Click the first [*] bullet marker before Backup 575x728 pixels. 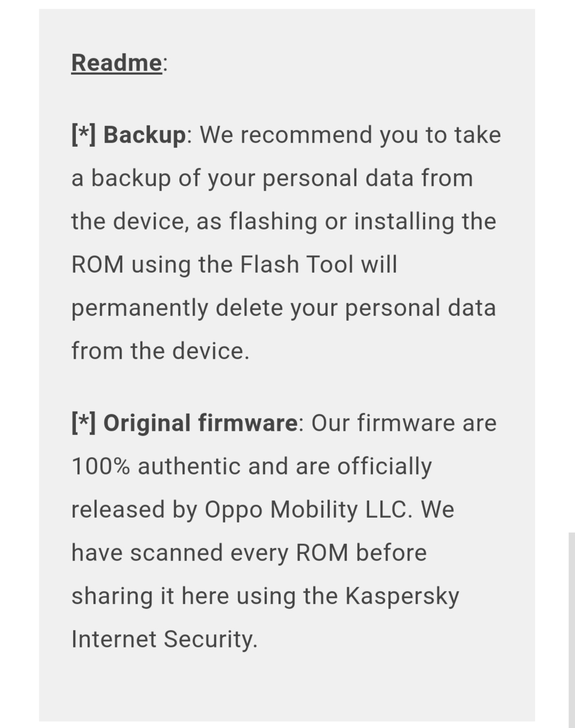pyautogui.click(x=84, y=134)
